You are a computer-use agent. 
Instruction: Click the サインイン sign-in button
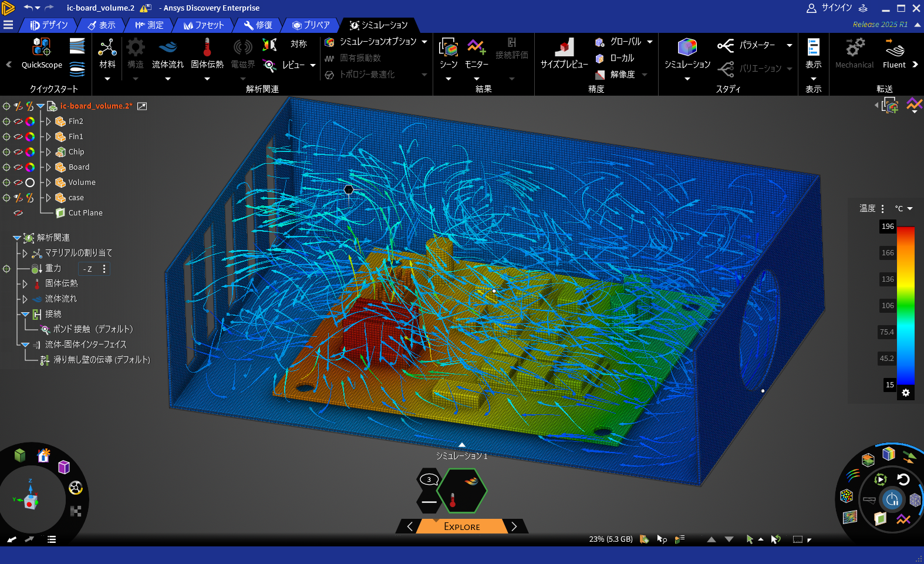coord(829,8)
